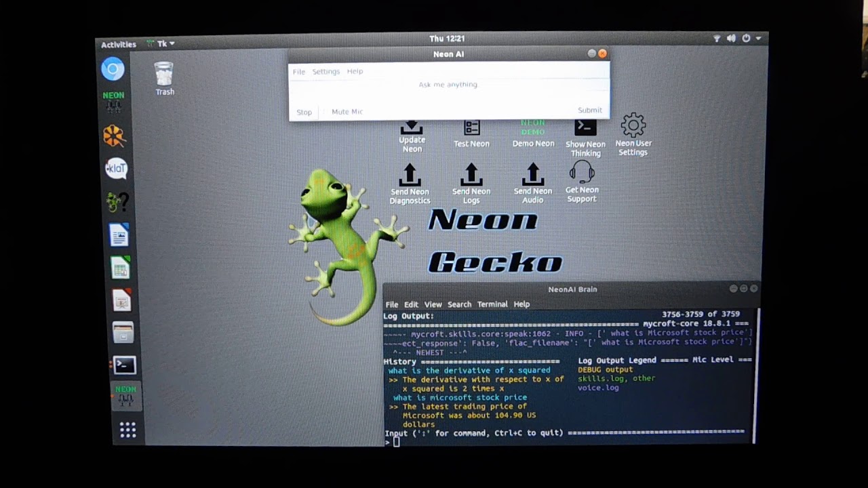Open the Send Neon Audio shortcut
This screenshot has width=868, height=488.
pyautogui.click(x=533, y=184)
